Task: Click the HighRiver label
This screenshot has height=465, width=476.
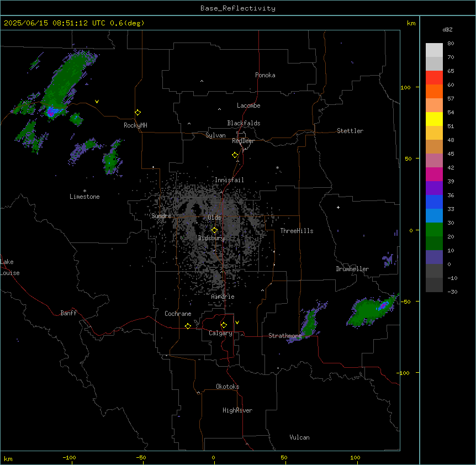Action: [x=237, y=410]
